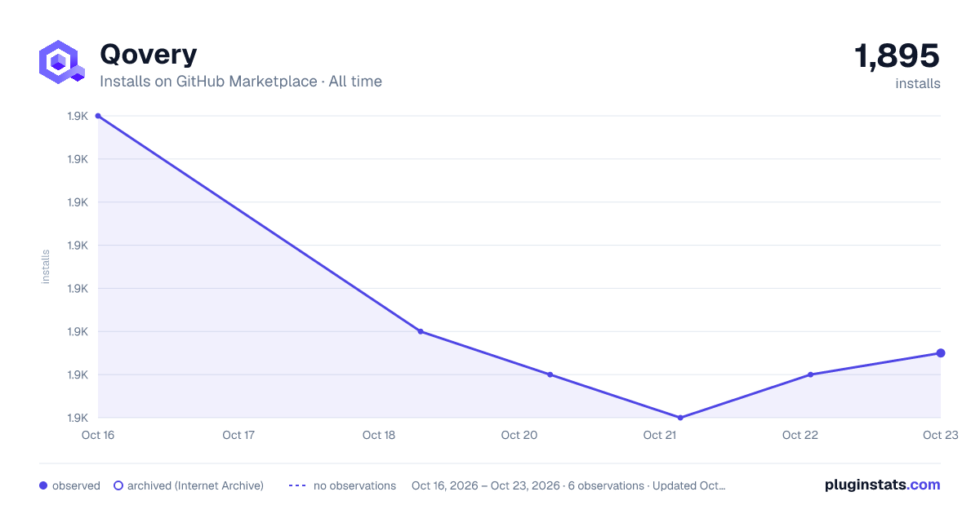Image resolution: width=980 pixels, height=514 pixels.
Task: Select the Oct 16 data point
Action: pyautogui.click(x=98, y=116)
